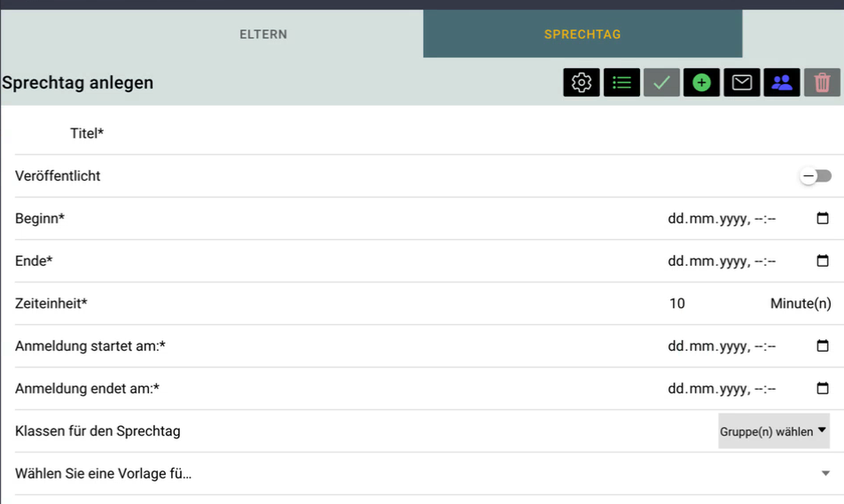The image size is (844, 504).
Task: Expand the Vorlage selection dropdown
Action: click(x=825, y=474)
